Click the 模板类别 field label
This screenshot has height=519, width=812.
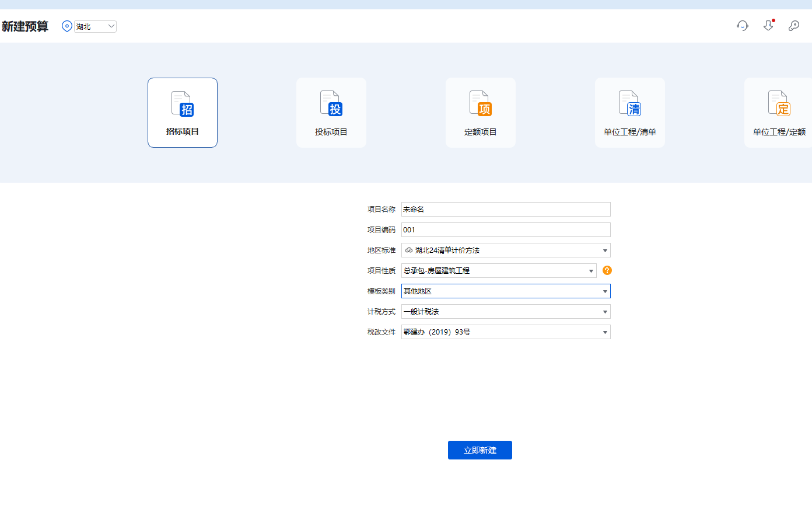pyautogui.click(x=381, y=291)
